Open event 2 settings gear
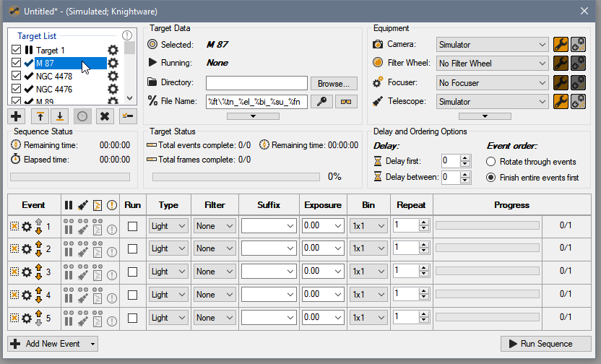Image resolution: width=601 pixels, height=364 pixels. pyautogui.click(x=27, y=249)
